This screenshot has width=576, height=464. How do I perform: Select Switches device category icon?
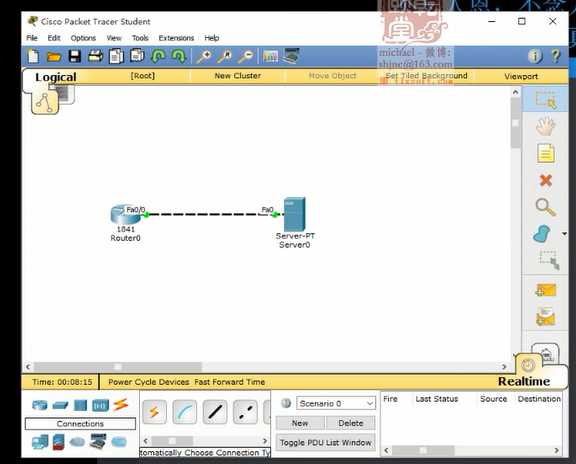point(60,405)
